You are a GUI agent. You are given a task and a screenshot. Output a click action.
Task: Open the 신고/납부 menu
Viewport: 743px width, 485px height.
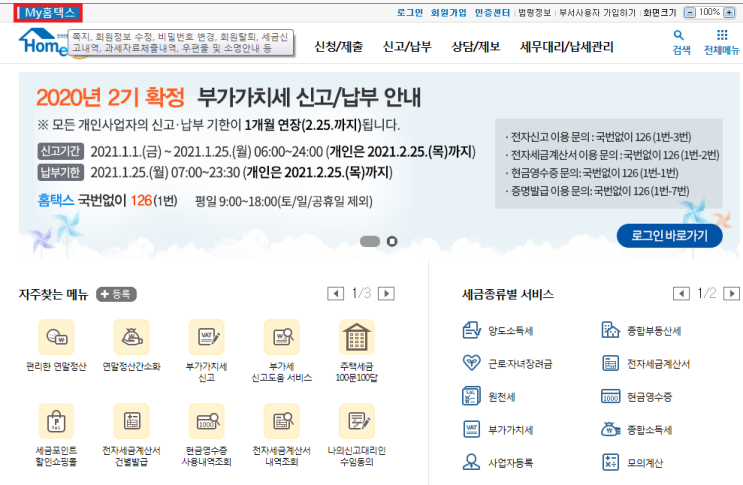click(x=407, y=46)
